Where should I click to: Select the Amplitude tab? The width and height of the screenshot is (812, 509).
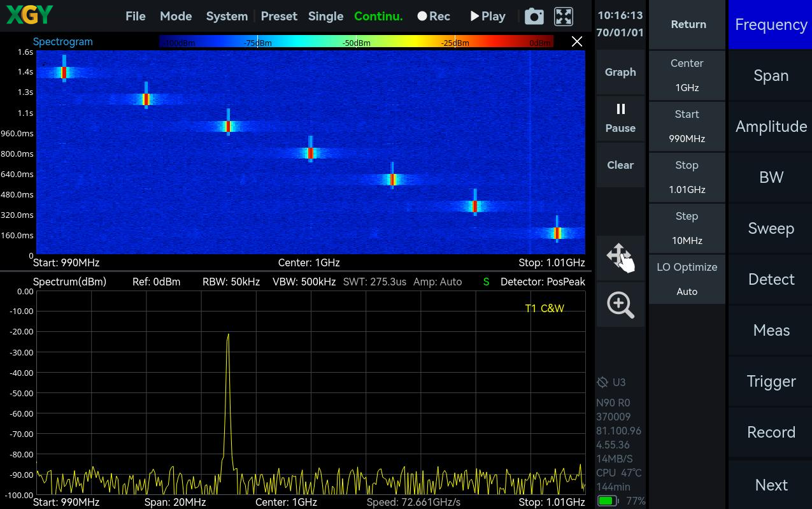(771, 126)
